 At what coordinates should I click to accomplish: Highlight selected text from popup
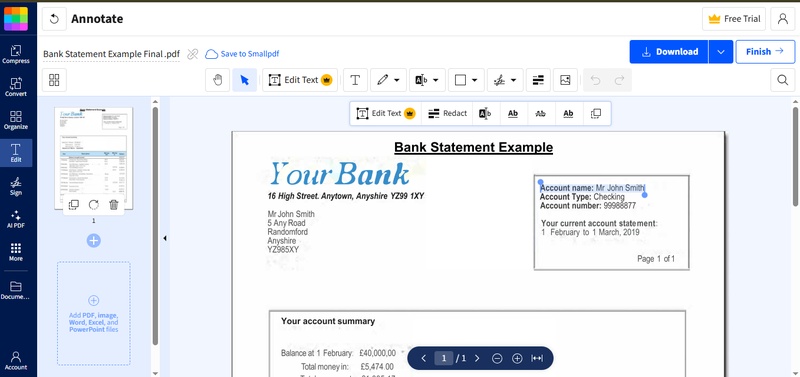point(485,113)
